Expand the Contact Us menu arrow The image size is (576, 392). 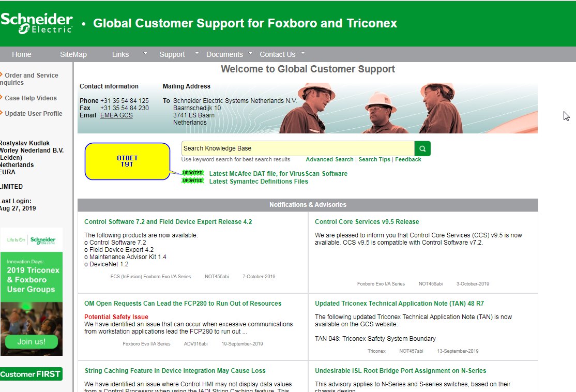303,53
